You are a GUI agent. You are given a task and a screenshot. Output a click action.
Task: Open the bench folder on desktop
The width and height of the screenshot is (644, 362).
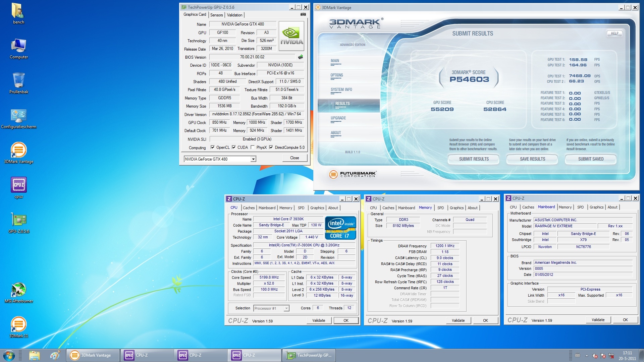coord(18,11)
